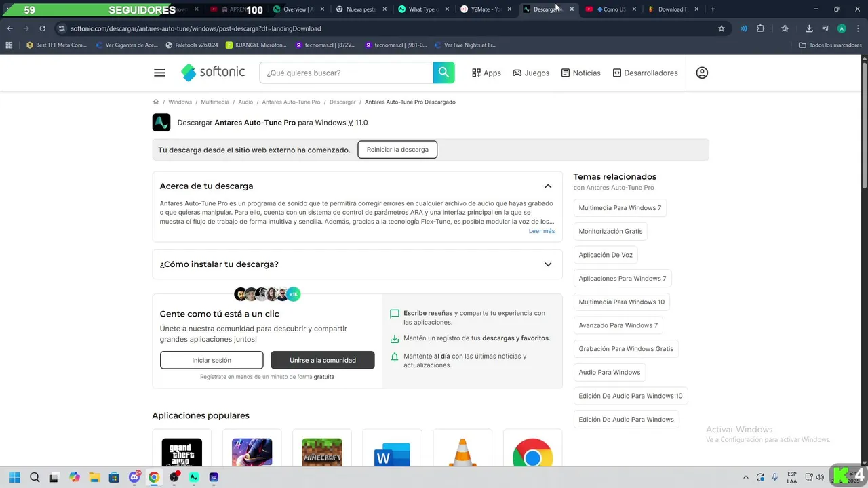The width and height of the screenshot is (868, 488).
Task: Focus the ¿Qué quieres buscar? search field
Action: pos(346,73)
